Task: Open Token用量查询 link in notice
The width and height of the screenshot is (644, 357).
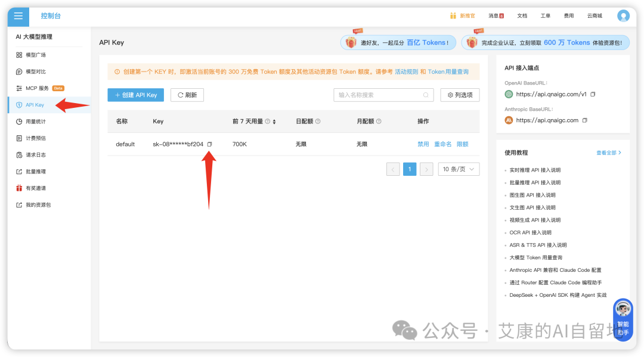Action: (448, 72)
